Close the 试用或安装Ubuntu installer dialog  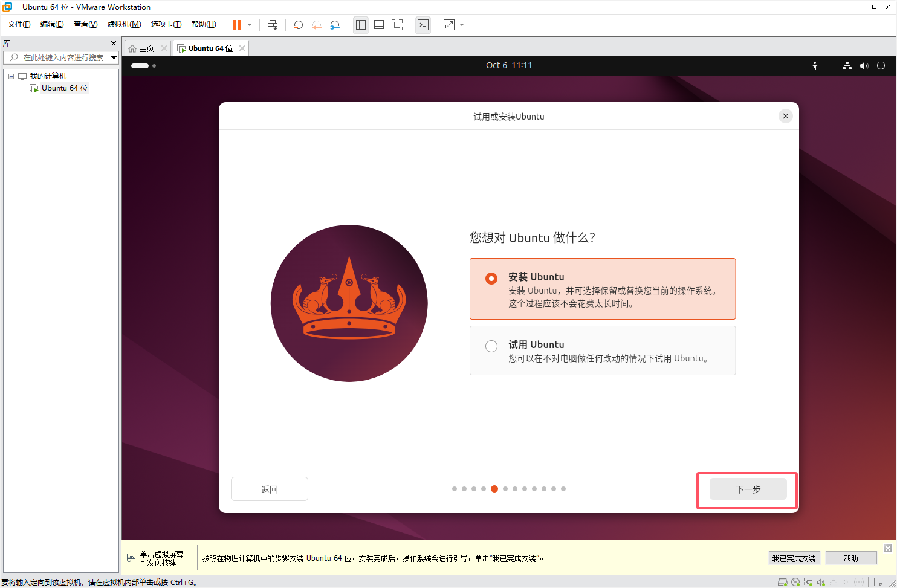(x=785, y=116)
